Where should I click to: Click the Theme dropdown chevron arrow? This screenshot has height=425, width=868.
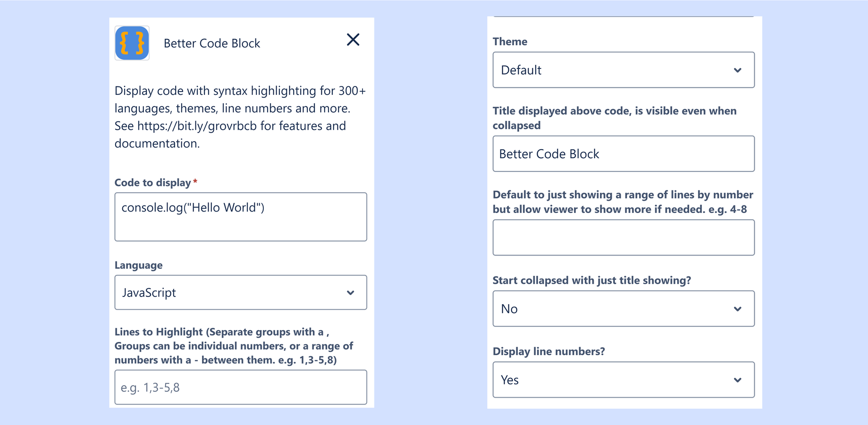[x=738, y=70]
